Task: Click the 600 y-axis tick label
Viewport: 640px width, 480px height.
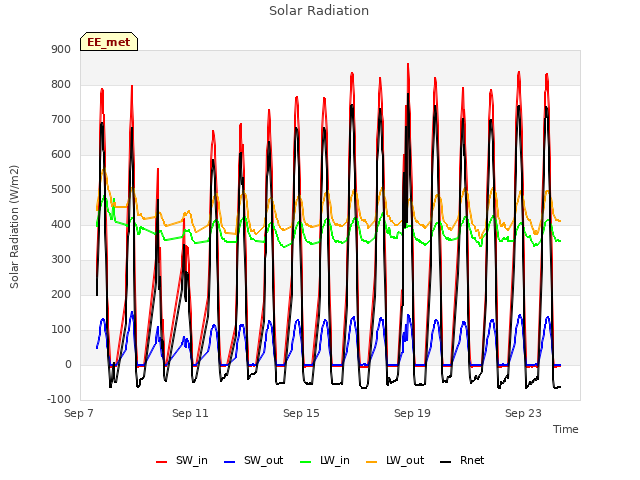Action: pos(61,154)
